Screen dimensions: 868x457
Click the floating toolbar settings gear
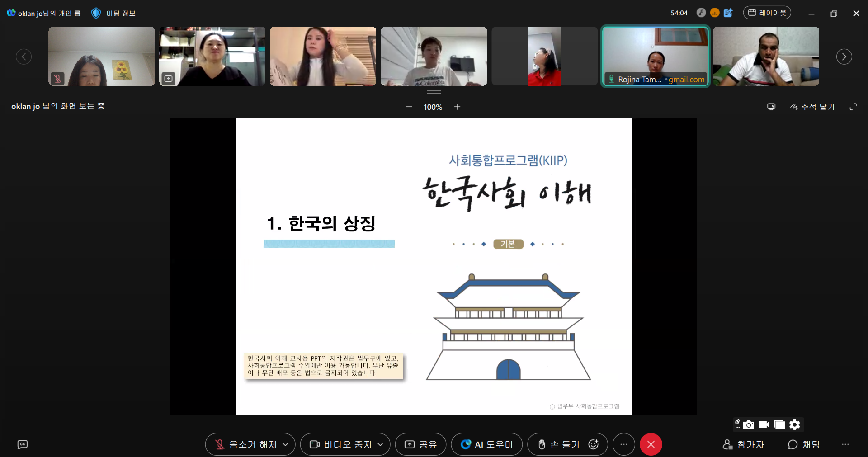pos(795,424)
